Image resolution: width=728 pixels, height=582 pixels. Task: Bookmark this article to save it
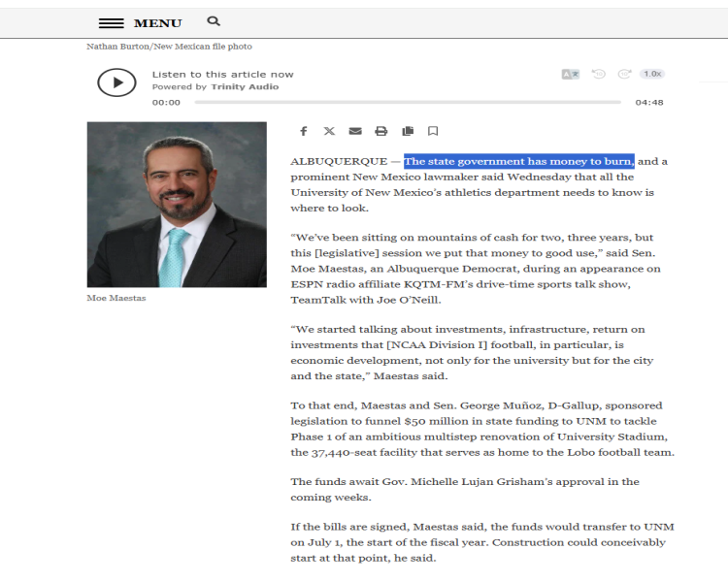(433, 131)
